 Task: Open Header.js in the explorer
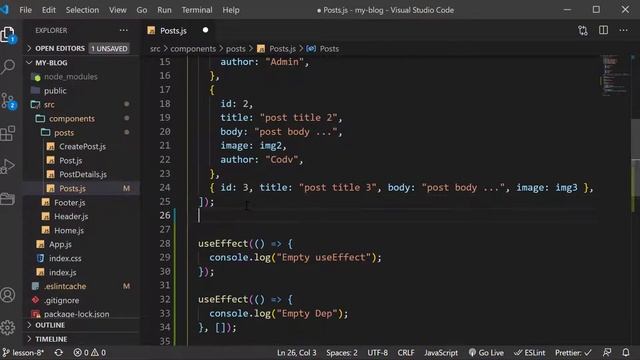pos(82,216)
